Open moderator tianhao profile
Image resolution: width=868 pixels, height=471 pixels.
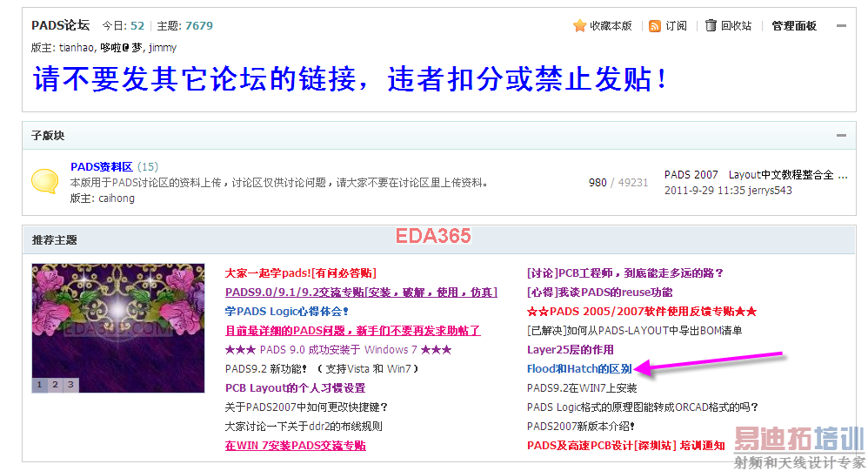coord(77,48)
